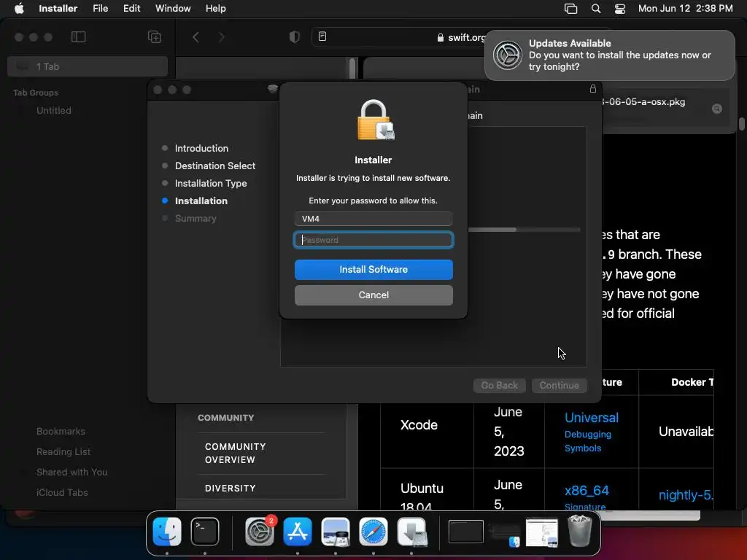Open Spotlight search in menu bar
The image size is (747, 560).
point(595,9)
